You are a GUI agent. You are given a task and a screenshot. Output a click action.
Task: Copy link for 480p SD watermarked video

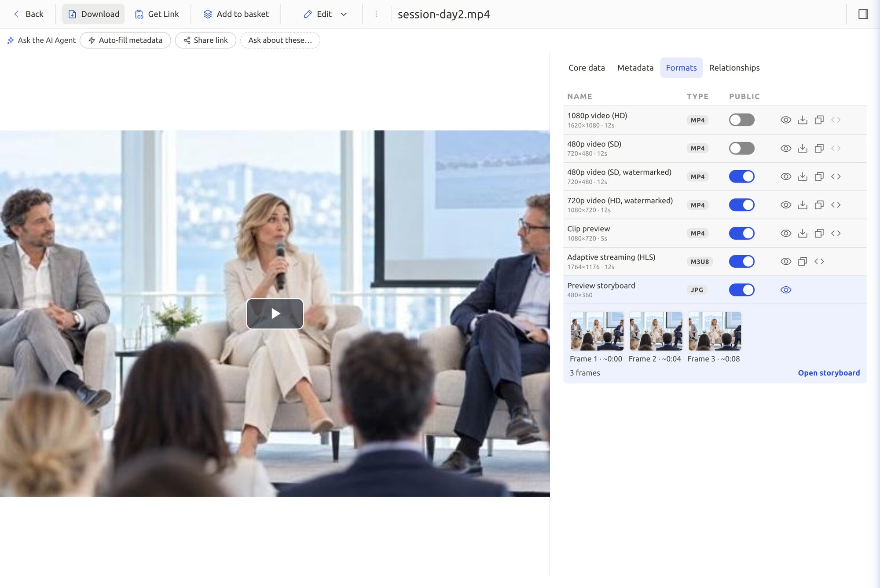[x=819, y=176]
